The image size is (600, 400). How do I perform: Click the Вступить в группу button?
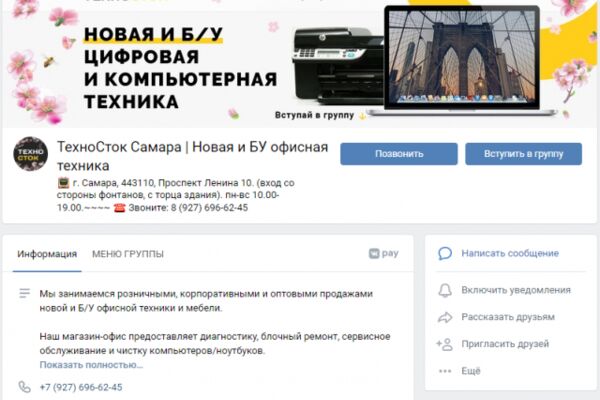(523, 154)
